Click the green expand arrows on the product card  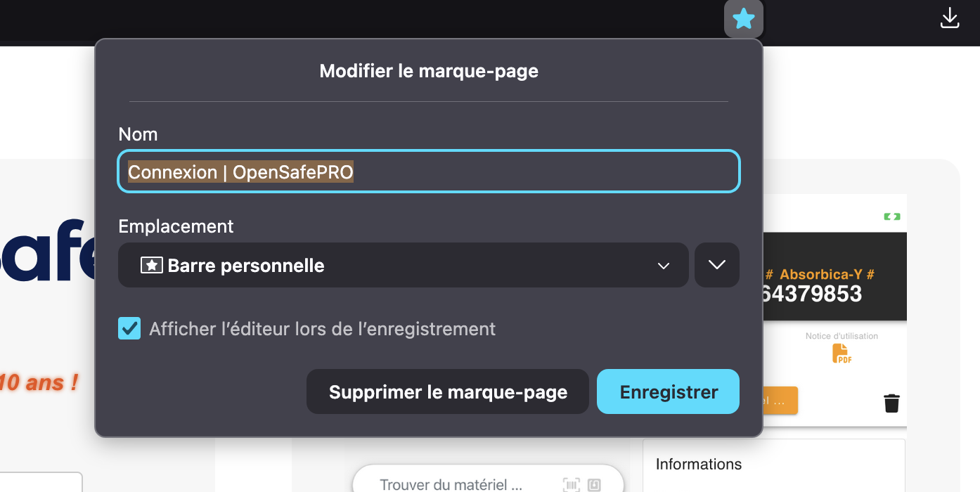891,216
